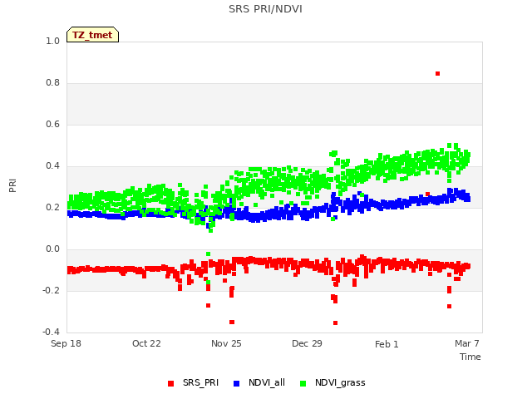Click the green NDVI_grass legend swatch

tap(303, 383)
